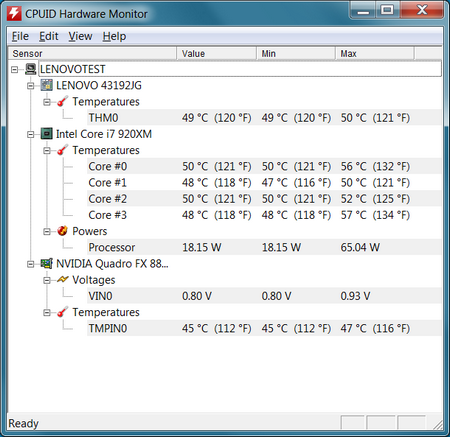
Task: Select the LENOVOTEST tree label
Action: click(73, 69)
